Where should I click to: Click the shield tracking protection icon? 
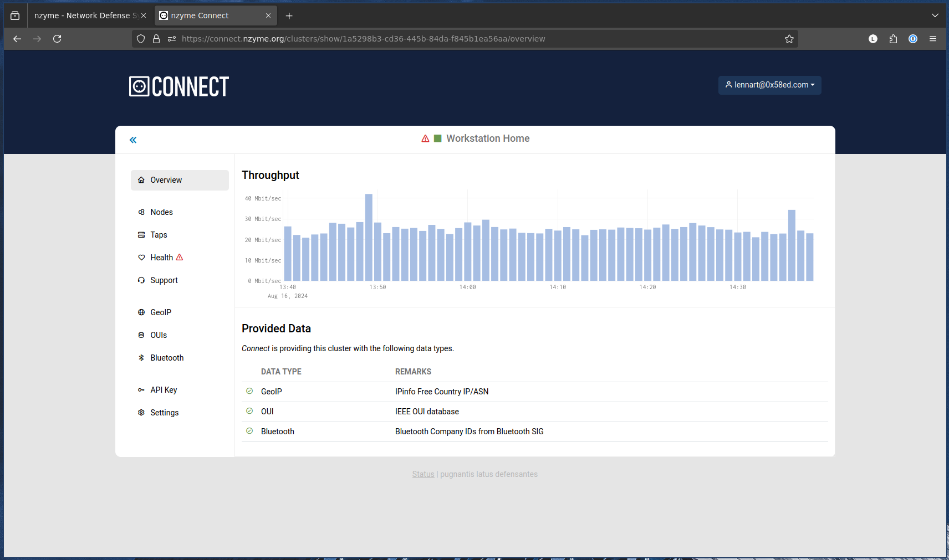(x=141, y=39)
